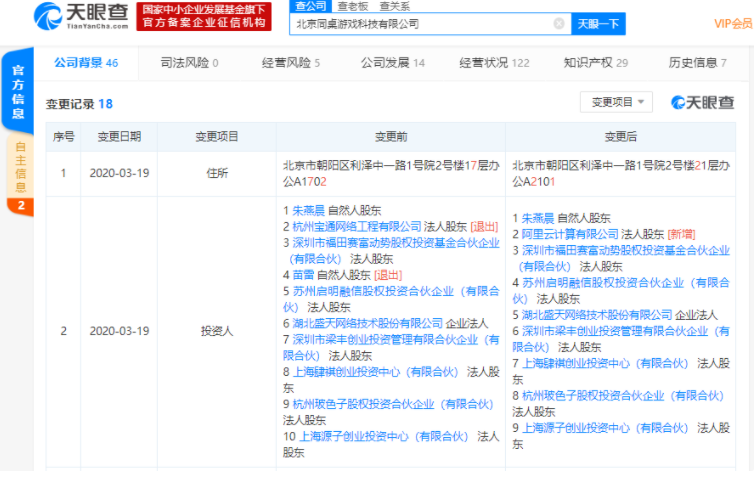Click the 变更记录 18 section heading
756x478 pixels.
tap(79, 104)
